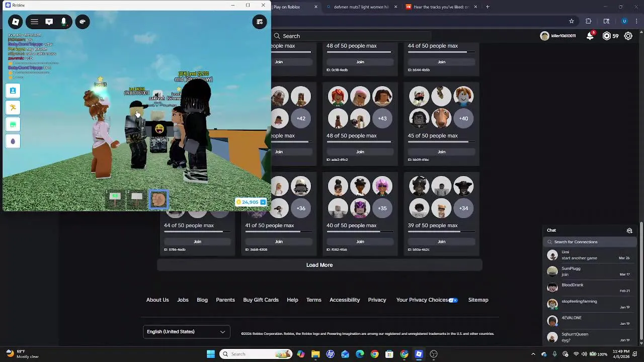Click the +34 players avatar bubble
Image resolution: width=644 pixels, height=362 pixels.
(463, 208)
